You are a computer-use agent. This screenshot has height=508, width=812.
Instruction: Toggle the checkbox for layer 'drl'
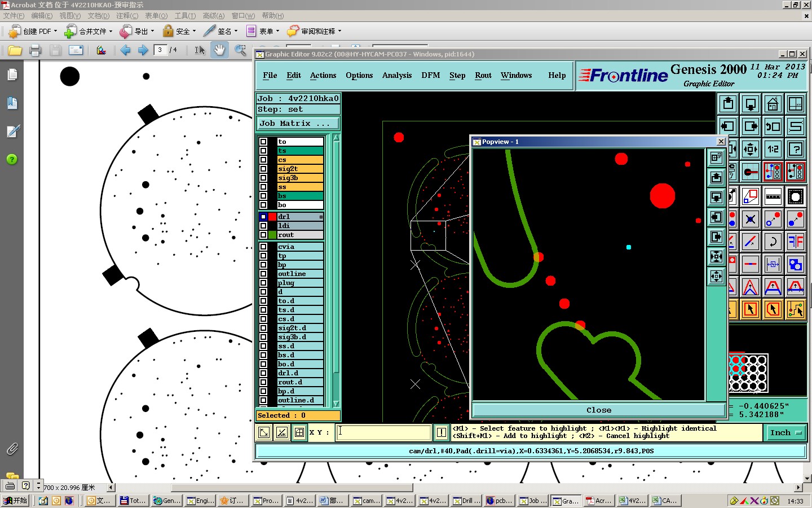coord(263,217)
